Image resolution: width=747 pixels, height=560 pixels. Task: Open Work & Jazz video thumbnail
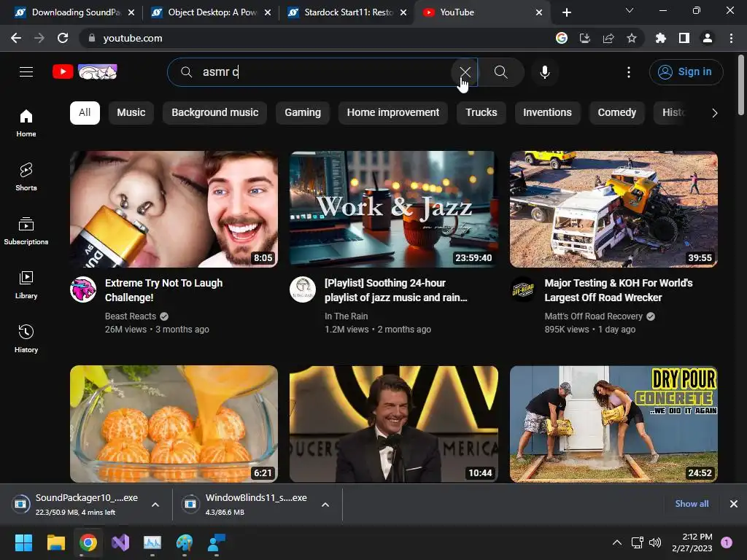(393, 209)
